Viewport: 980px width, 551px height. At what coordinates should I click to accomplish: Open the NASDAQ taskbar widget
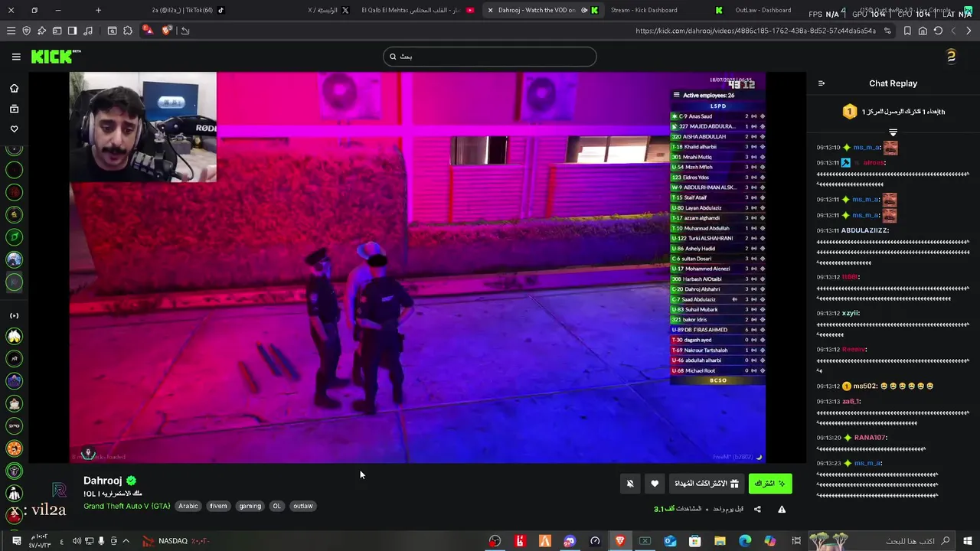[176, 541]
